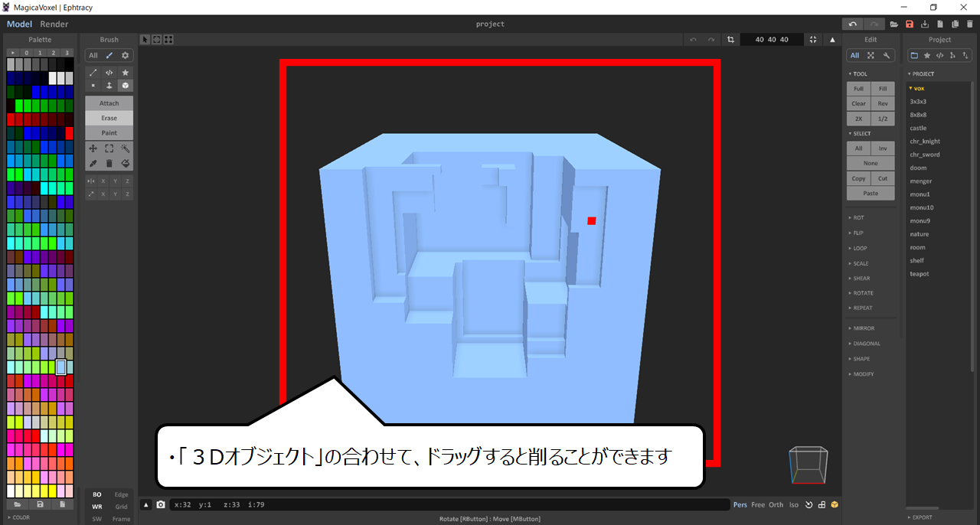This screenshot has height=525, width=980.
Task: Expand the MIRROR section
Action: (861, 328)
